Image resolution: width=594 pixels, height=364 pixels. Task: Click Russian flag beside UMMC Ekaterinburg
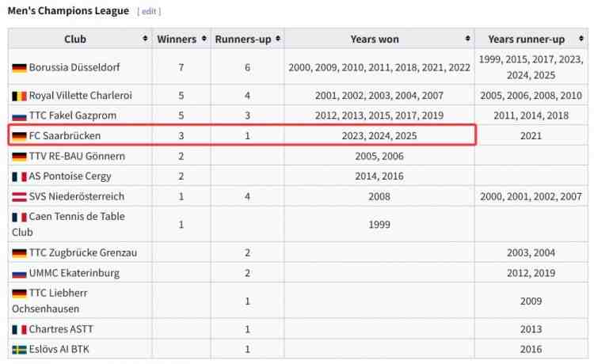[19, 274]
